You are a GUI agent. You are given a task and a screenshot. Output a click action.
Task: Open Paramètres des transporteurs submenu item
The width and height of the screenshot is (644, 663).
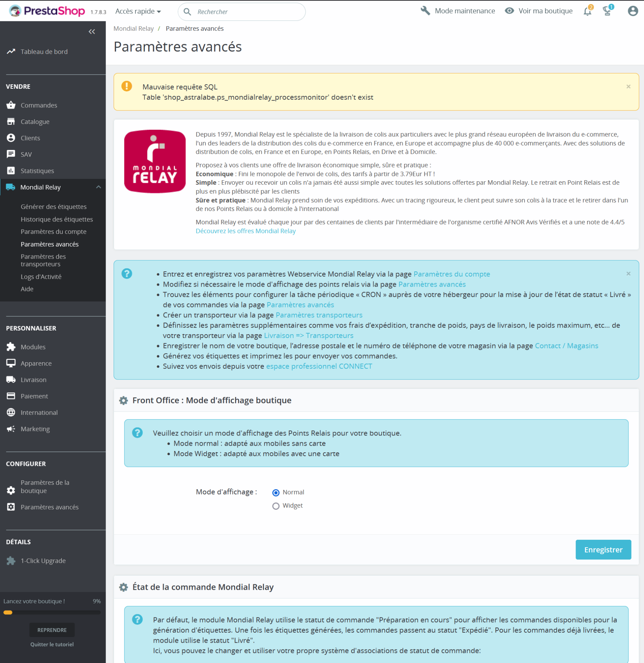point(43,260)
